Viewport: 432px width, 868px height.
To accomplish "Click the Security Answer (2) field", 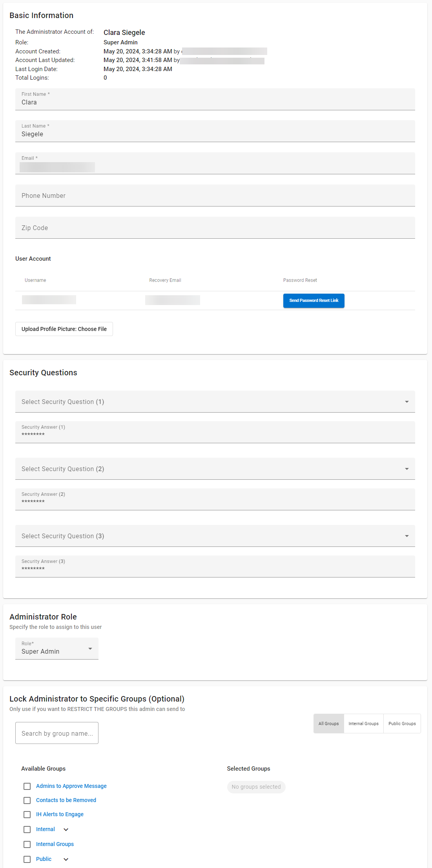I will click(215, 499).
